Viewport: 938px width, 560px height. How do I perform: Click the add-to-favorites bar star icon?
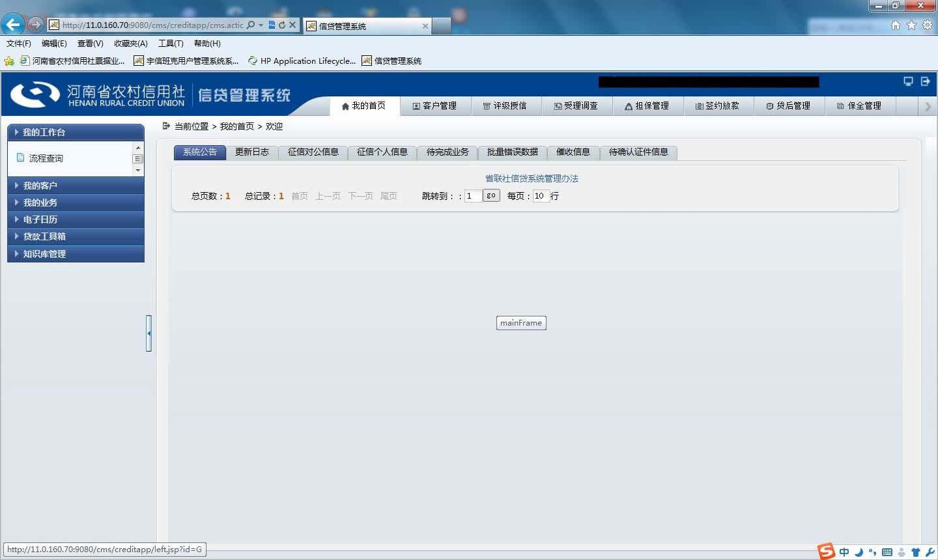coord(9,61)
